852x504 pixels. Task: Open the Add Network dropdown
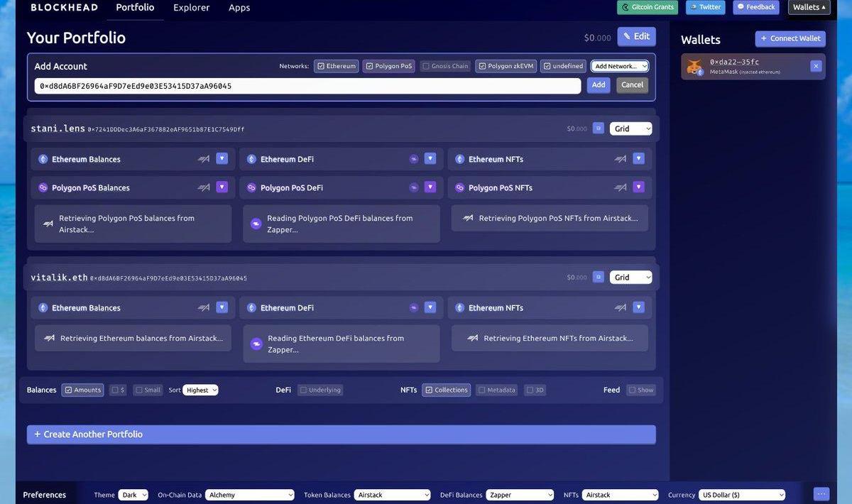point(620,66)
